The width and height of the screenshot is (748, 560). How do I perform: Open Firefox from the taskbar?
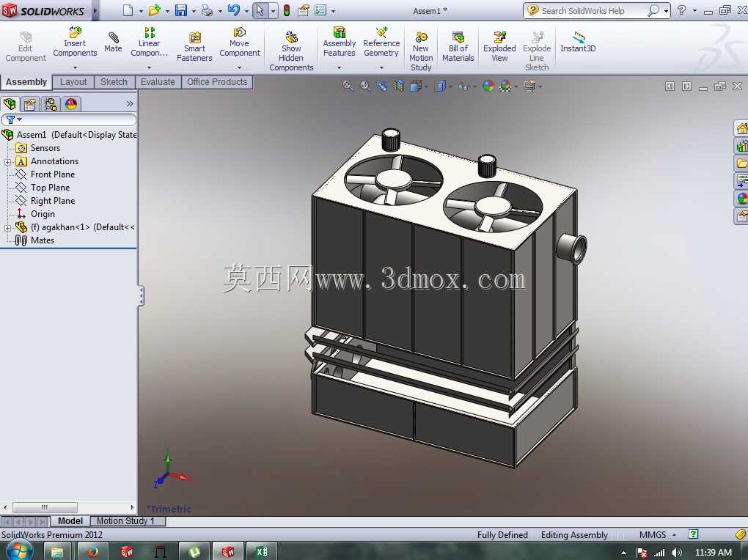[x=92, y=551]
